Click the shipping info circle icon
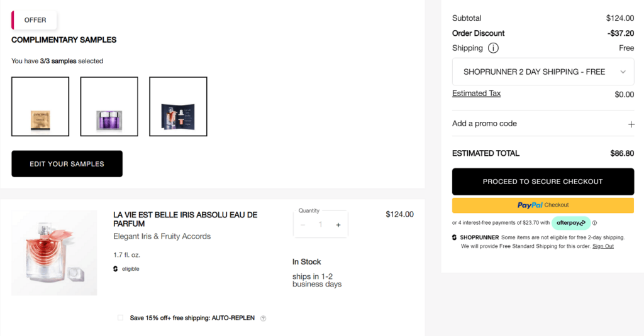The width and height of the screenshot is (644, 336). tap(494, 48)
